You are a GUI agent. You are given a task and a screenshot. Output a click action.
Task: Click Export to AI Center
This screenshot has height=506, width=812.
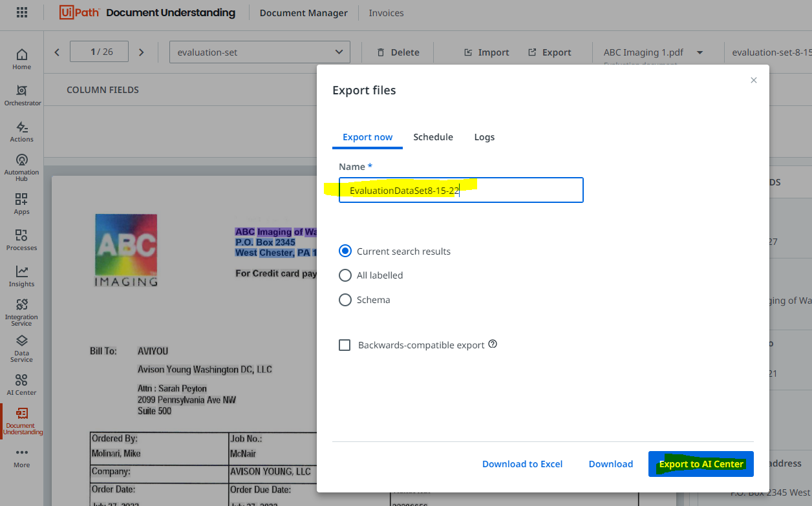point(701,464)
